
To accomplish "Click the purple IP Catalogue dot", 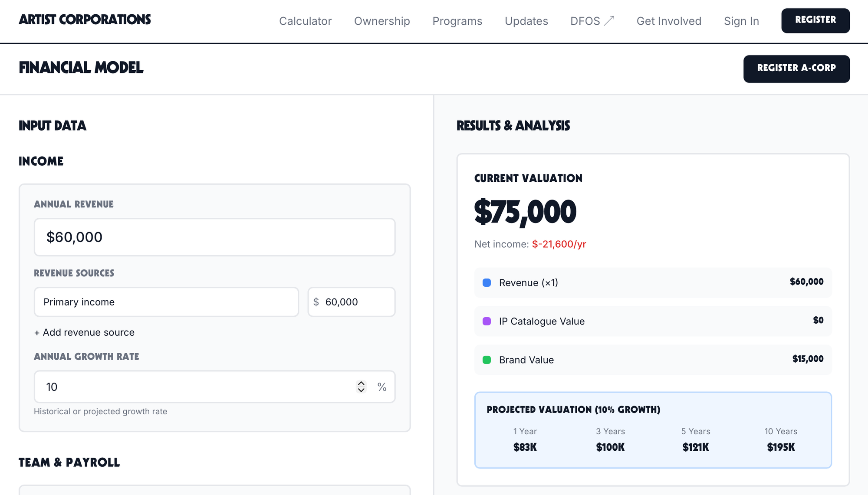I will (x=487, y=321).
